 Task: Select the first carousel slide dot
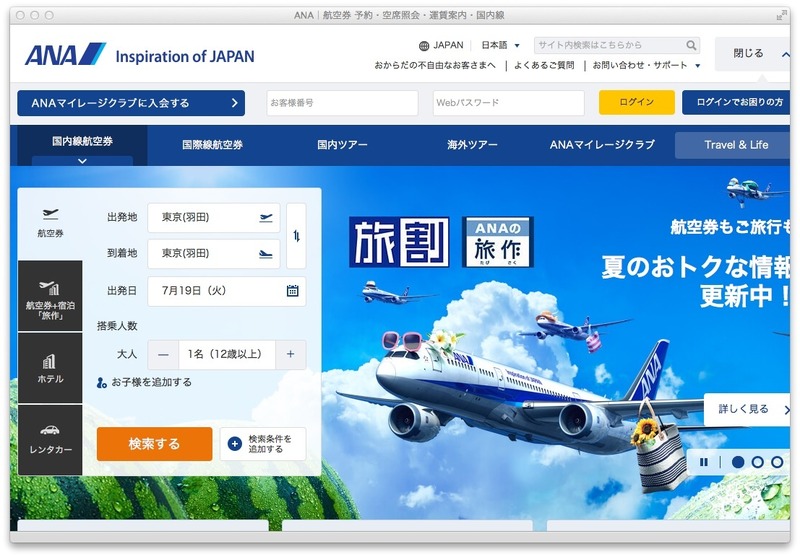tap(738, 462)
